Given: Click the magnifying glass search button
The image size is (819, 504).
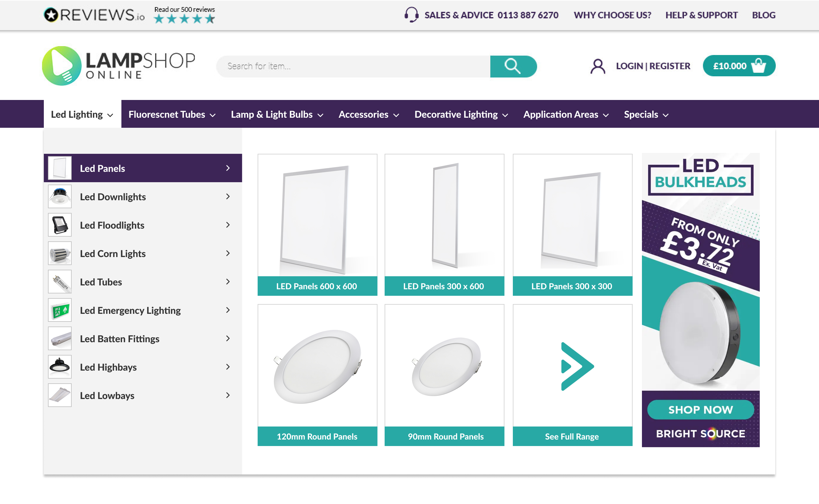Looking at the screenshot, I should (513, 66).
